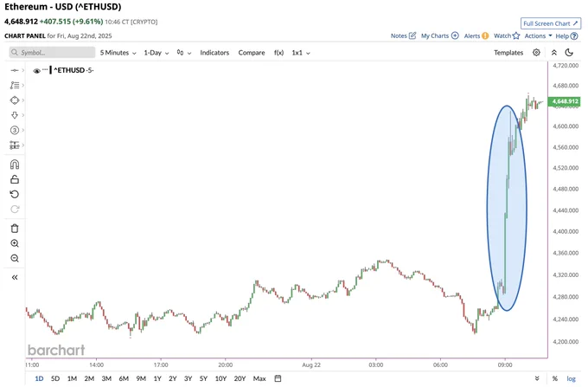Toggle ^ETHUSD series visibility eye
588x387 pixels.
[x=36, y=71]
